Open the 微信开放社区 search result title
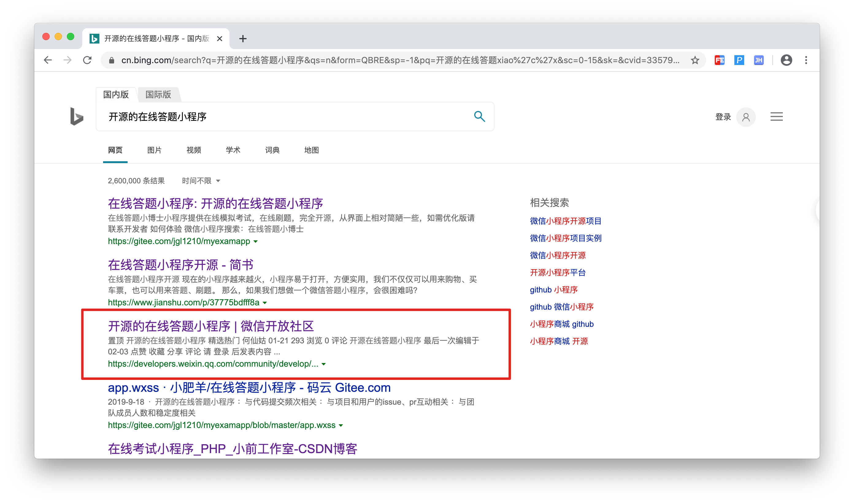854x504 pixels. pyautogui.click(x=211, y=326)
